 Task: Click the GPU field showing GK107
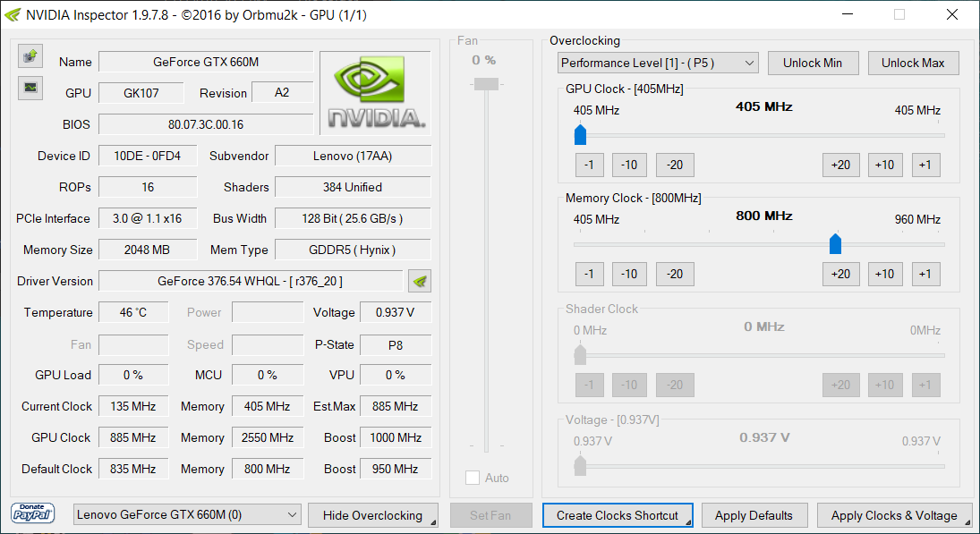coord(141,93)
